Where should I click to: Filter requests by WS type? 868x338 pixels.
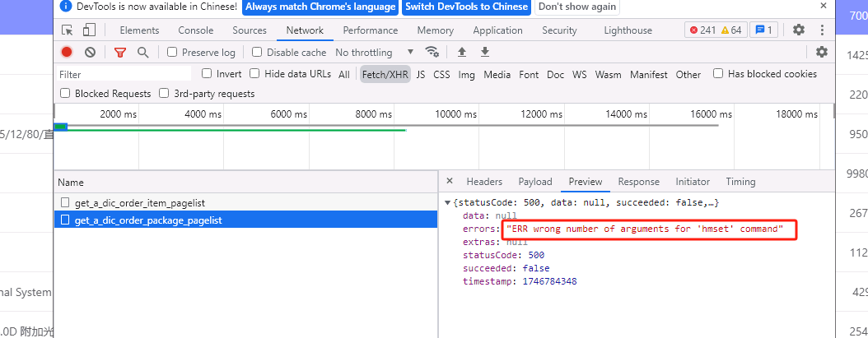(580, 74)
